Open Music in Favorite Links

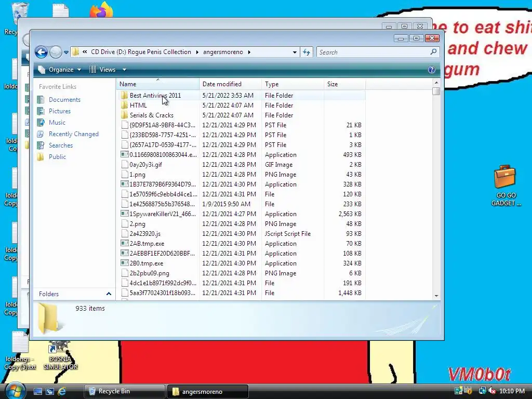click(x=57, y=123)
